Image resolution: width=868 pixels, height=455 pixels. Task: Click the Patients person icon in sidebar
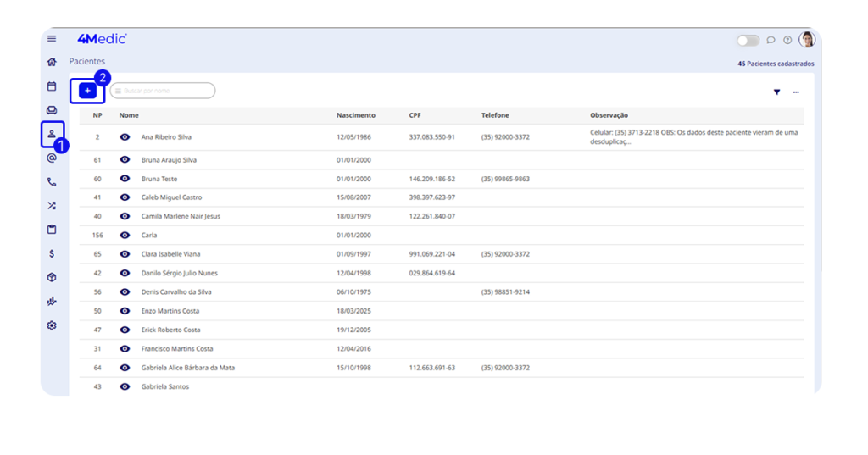tap(52, 134)
